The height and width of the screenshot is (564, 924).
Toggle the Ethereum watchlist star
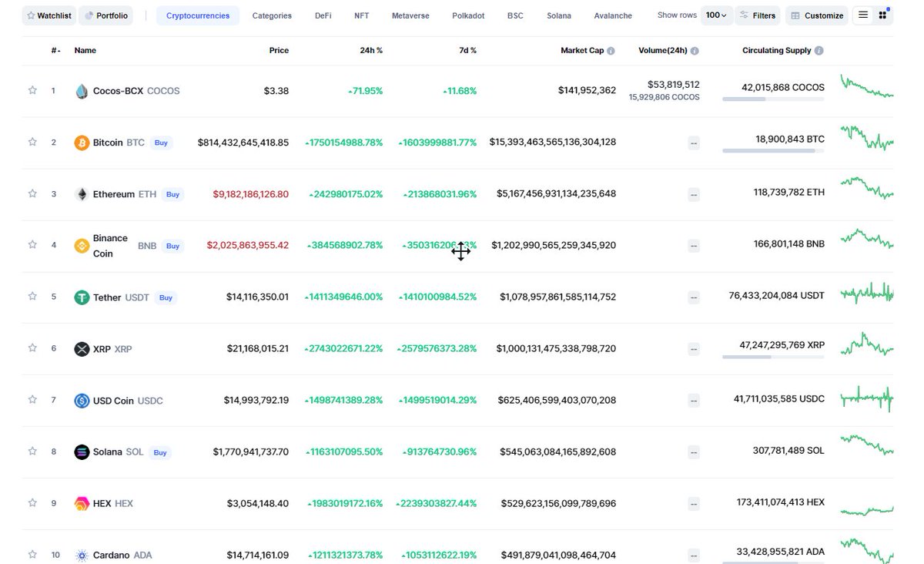click(x=32, y=193)
